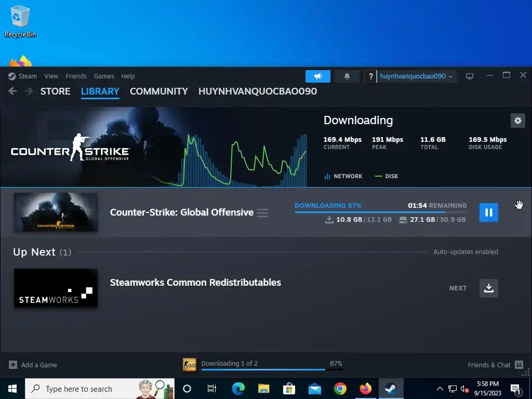The height and width of the screenshot is (399, 532).
Task: Click the Counter-Strike banner logo
Action: 70,148
